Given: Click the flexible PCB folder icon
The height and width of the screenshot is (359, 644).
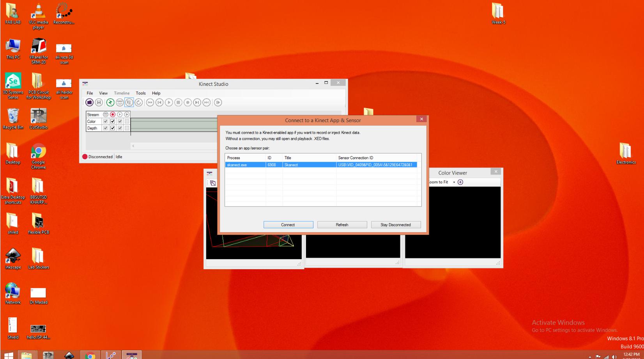Looking at the screenshot, I should pyautogui.click(x=38, y=224).
